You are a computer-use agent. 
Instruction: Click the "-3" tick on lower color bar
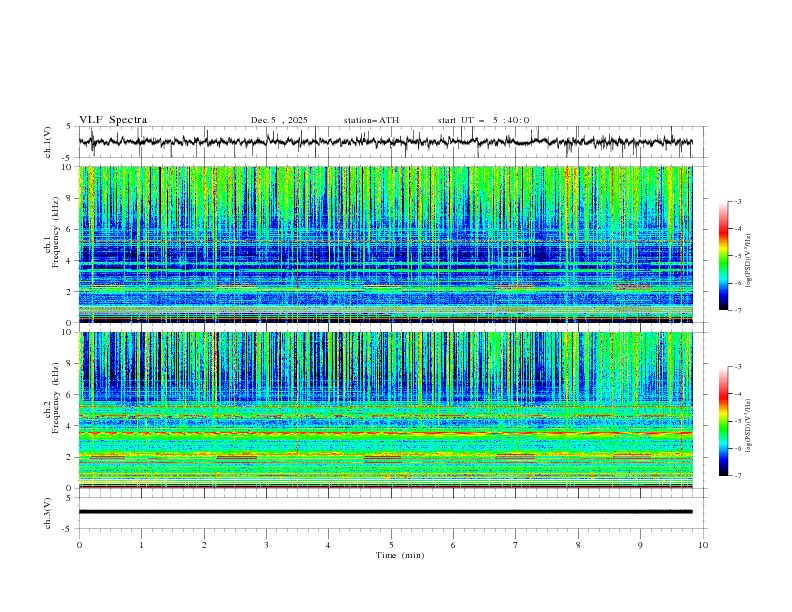(738, 367)
